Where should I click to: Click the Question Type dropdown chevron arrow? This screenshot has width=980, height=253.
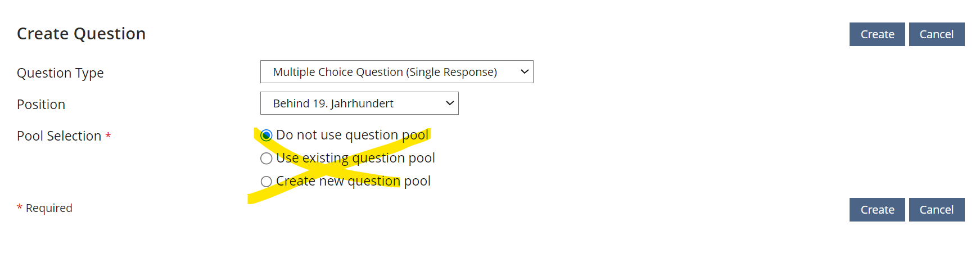524,72
